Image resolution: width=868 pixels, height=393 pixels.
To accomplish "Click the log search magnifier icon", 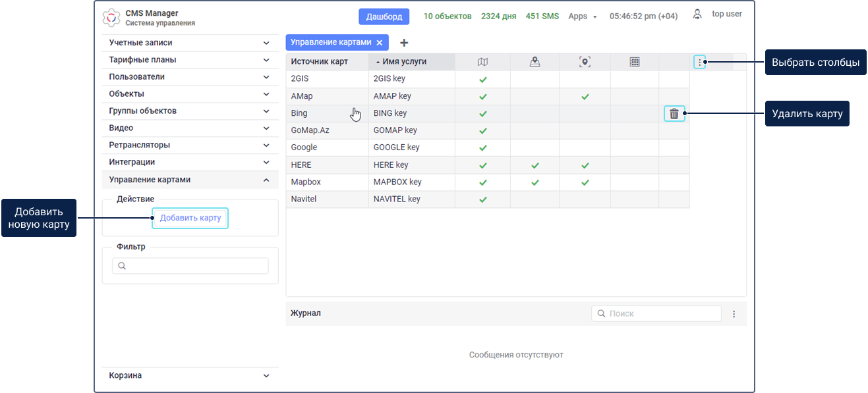I will pyautogui.click(x=601, y=314).
